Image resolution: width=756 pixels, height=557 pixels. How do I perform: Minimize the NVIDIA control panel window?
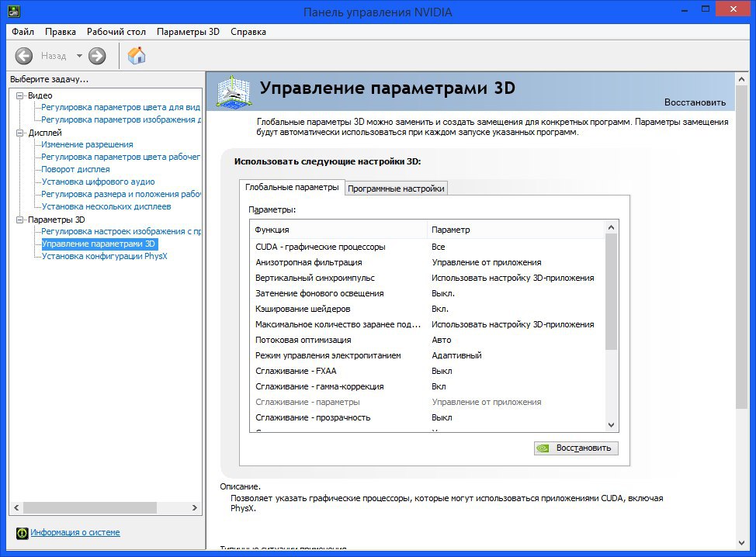pos(684,9)
